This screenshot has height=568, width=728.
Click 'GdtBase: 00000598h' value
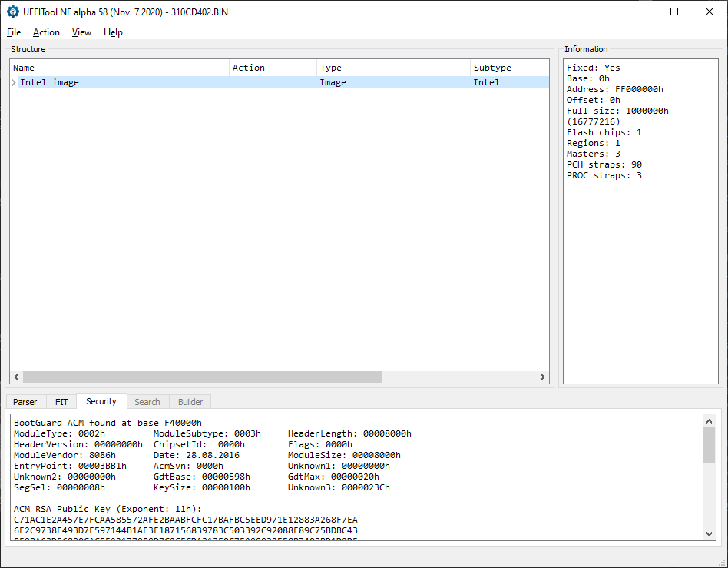tap(202, 477)
